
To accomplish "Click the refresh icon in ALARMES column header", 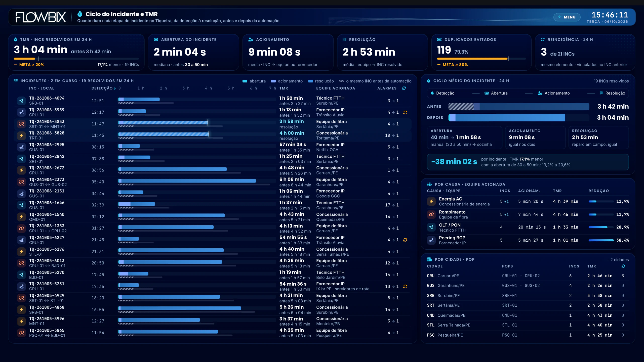I will [404, 88].
